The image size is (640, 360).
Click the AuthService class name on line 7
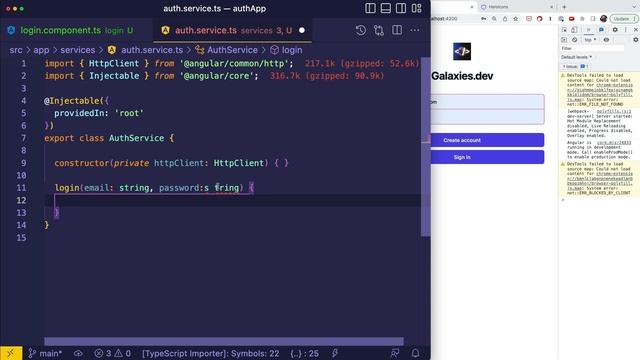point(136,138)
